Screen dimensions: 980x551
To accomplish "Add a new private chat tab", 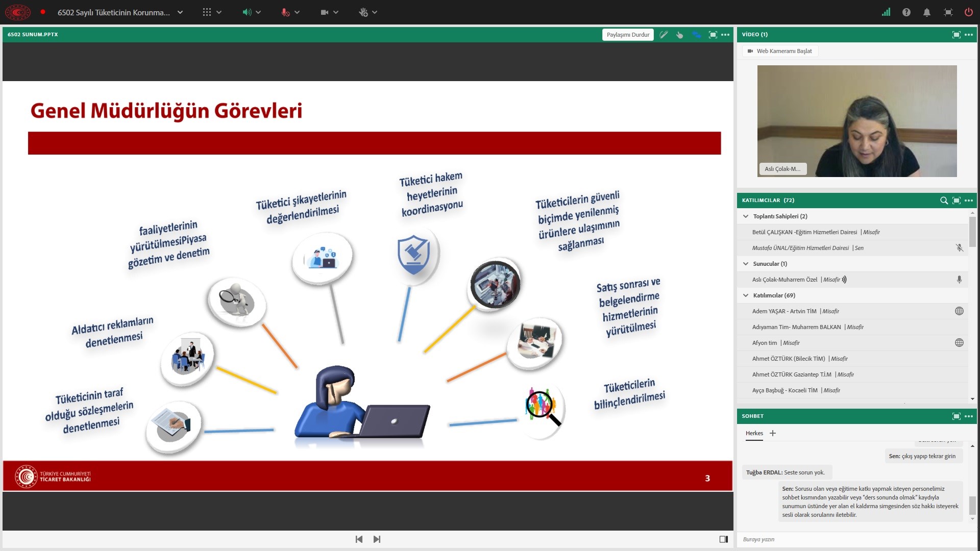I will 773,433.
